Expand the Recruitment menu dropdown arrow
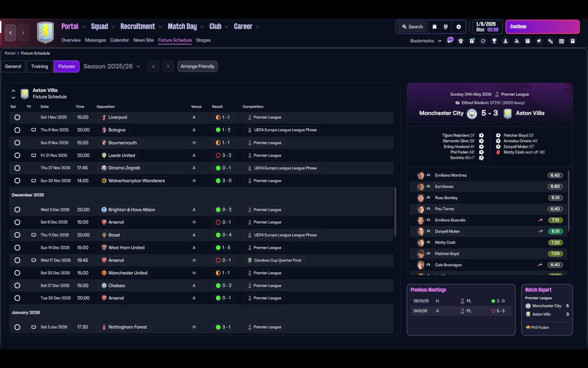Viewport: 588px width, 368px height. [x=160, y=27]
